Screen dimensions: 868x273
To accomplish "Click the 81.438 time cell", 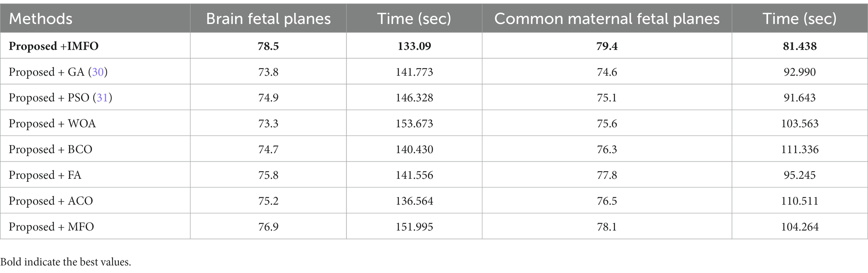I will coord(800,46).
